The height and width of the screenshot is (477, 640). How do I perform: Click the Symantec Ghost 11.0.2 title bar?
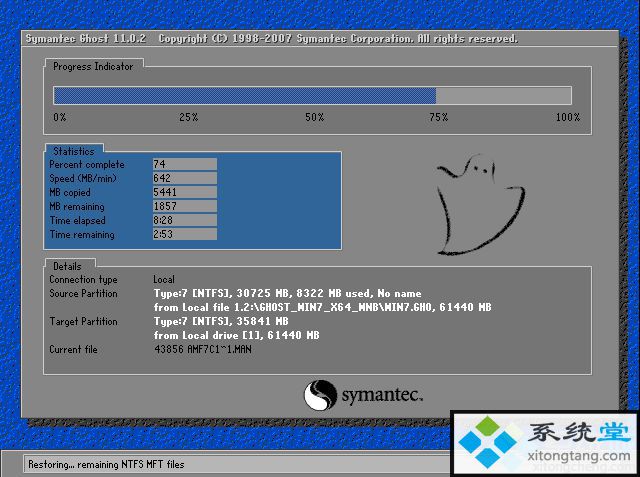click(320, 39)
